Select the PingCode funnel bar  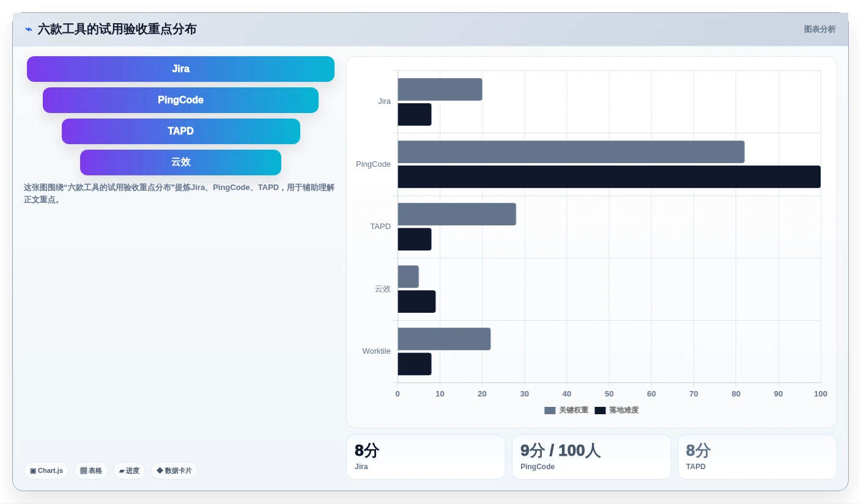pos(180,100)
